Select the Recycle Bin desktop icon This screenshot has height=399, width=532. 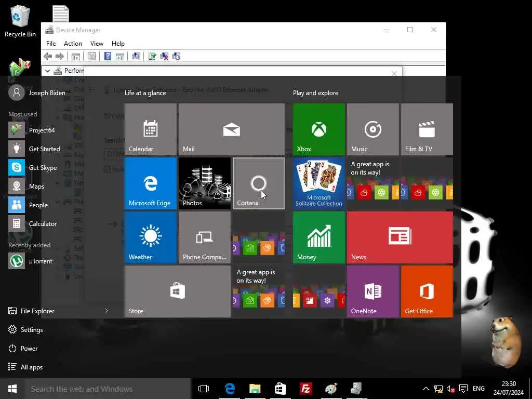point(20,21)
